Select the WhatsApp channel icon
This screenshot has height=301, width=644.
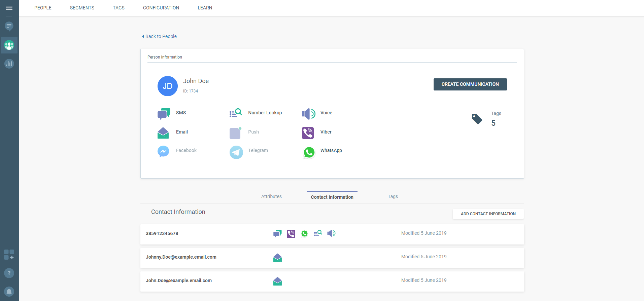point(309,152)
